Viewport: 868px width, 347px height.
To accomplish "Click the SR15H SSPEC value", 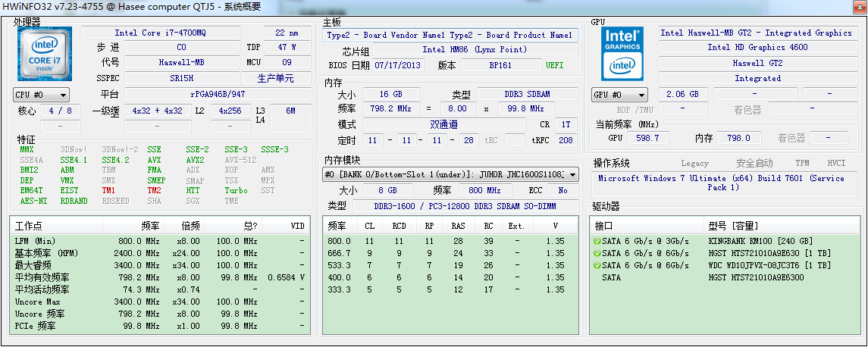I will (182, 78).
